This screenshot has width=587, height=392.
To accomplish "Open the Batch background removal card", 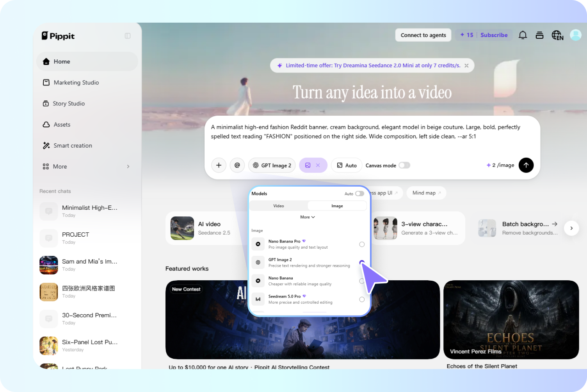I will tap(518, 228).
